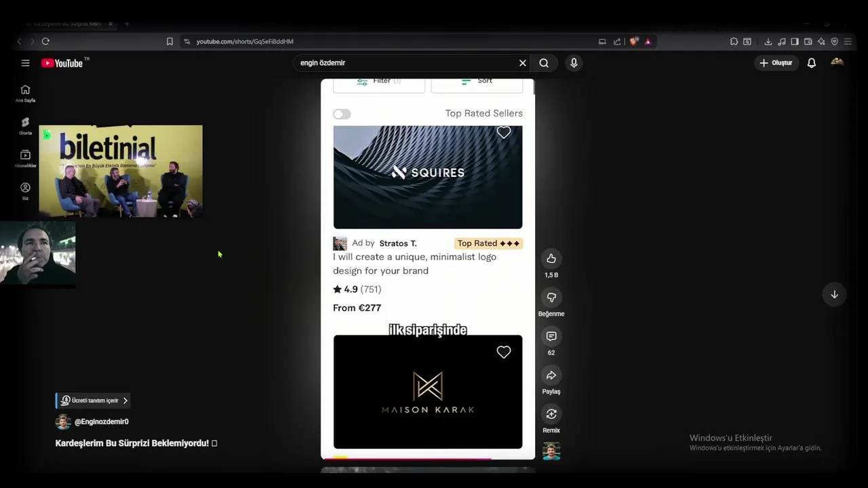Open the comments showing 62
Screen dimensions: 868x488
[551, 336]
